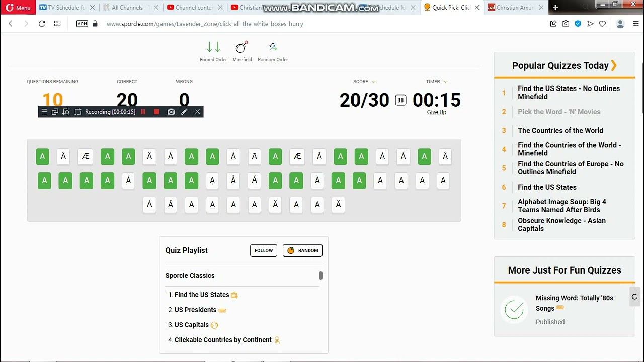Expand the SCORE dropdown chevron
Image resolution: width=644 pixels, height=362 pixels.
click(x=374, y=82)
